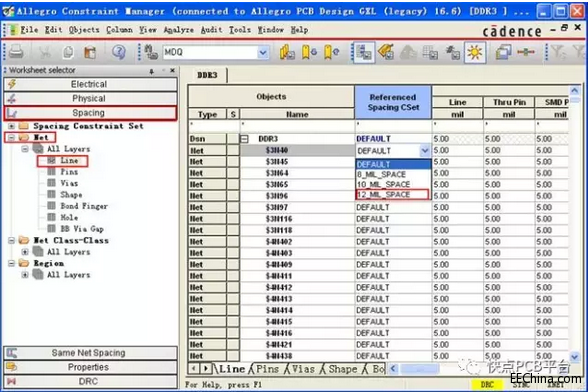This screenshot has height=392, width=588.
Task: Click the Copy icon in toolbar
Action: click(68, 52)
